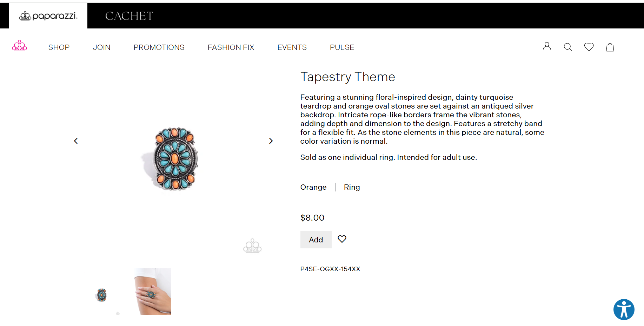Open the PROMOTIONS menu
The image size is (644, 326).
[159, 47]
